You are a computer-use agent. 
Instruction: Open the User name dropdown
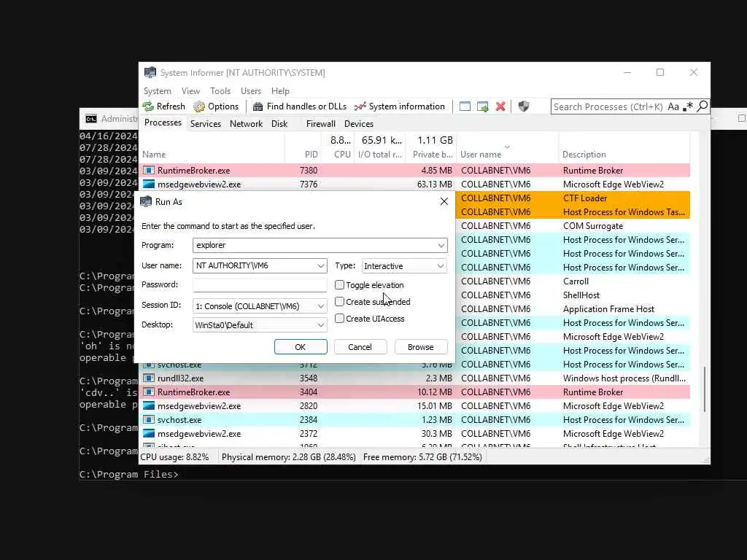[321, 265]
